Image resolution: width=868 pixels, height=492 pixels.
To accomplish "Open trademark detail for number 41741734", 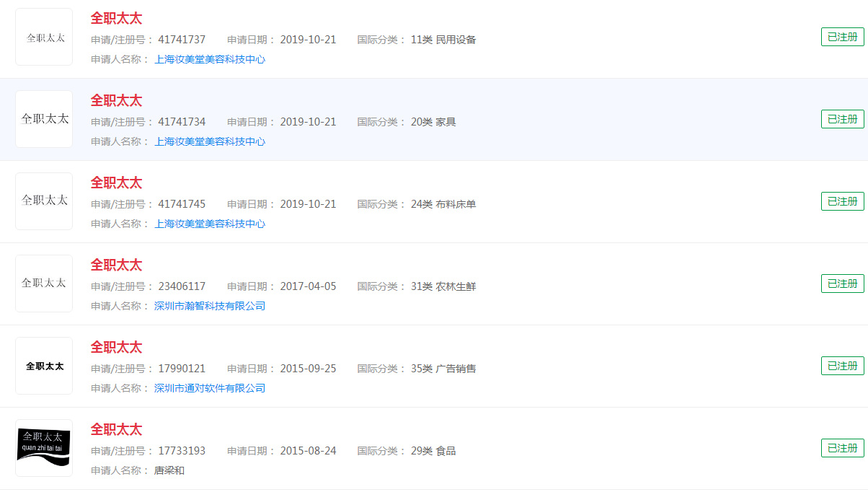I will (x=116, y=100).
